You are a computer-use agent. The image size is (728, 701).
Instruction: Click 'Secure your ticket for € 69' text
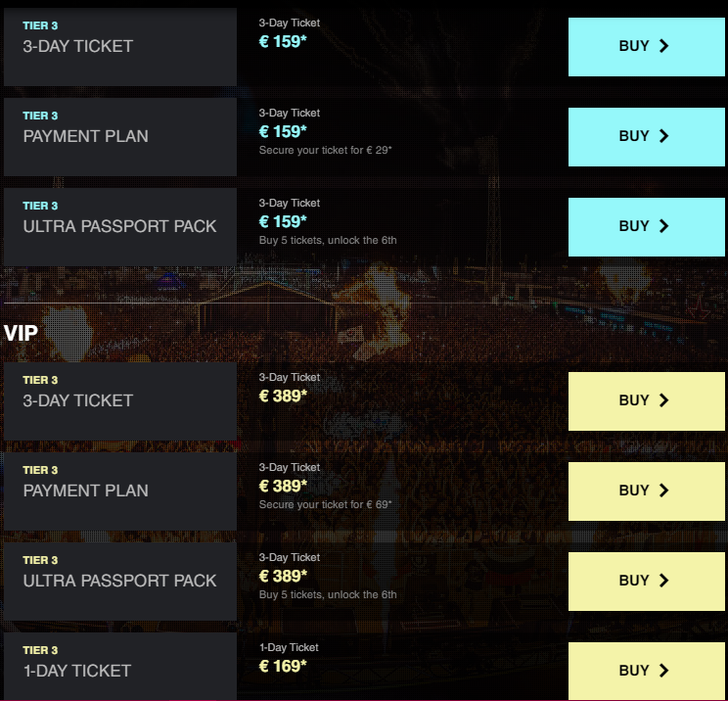click(x=325, y=505)
